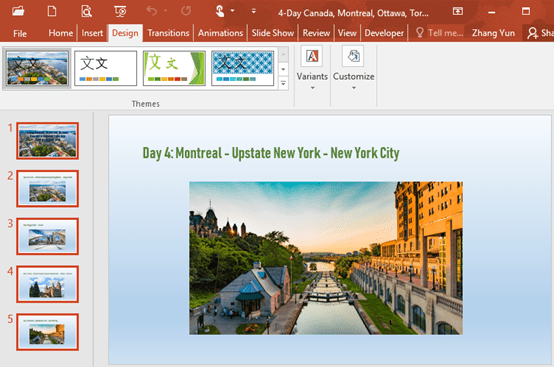The image size is (554, 367).
Task: Select the current photo-background theme thumbnail
Action: point(37,68)
